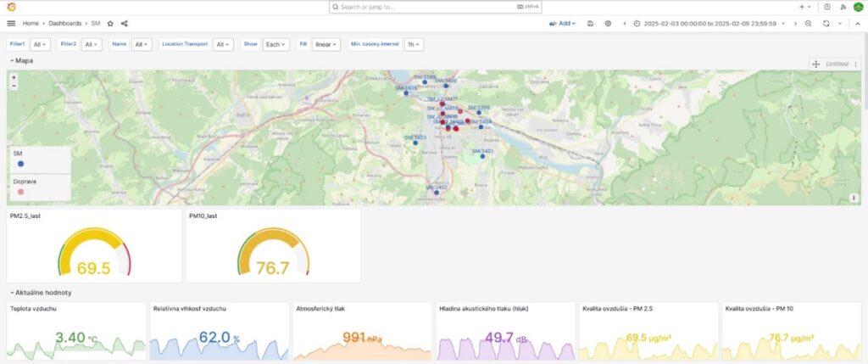The image size is (868, 364).
Task: Go to Dashboards breadcrumb
Action: (64, 23)
